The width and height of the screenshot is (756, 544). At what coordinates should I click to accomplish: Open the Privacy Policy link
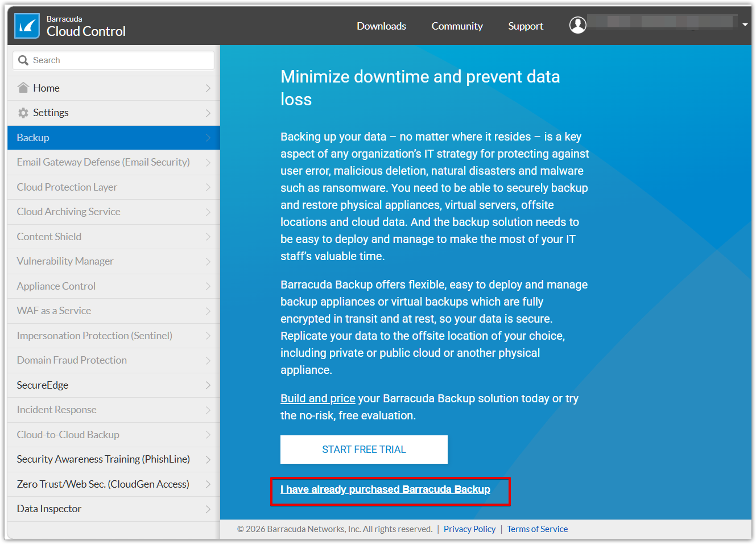pyautogui.click(x=469, y=529)
